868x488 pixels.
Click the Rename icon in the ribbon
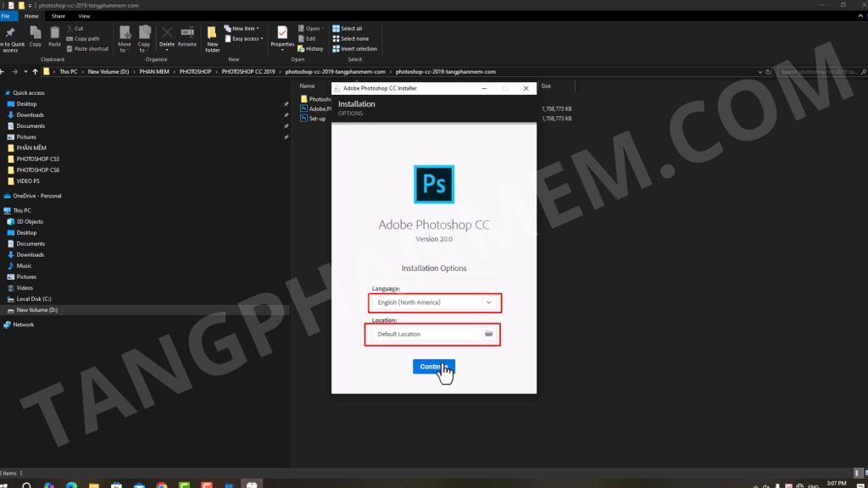pyautogui.click(x=187, y=36)
